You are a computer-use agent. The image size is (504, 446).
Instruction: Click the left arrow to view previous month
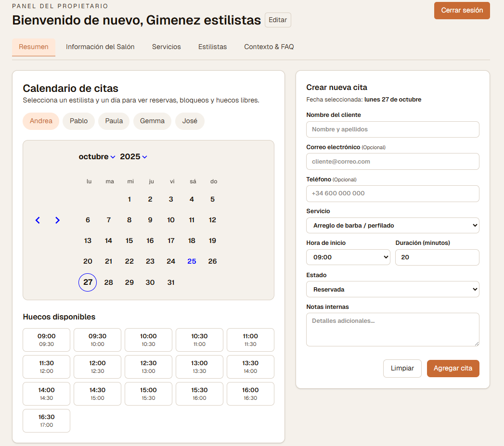click(38, 220)
